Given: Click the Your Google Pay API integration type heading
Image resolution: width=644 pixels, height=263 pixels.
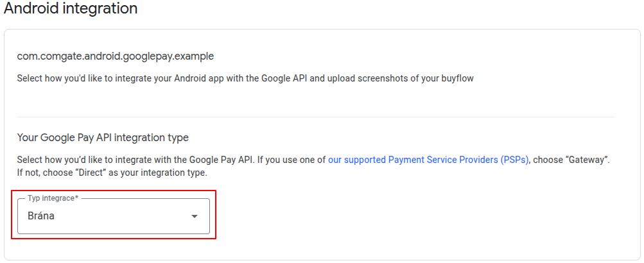Looking at the screenshot, I should [x=103, y=137].
